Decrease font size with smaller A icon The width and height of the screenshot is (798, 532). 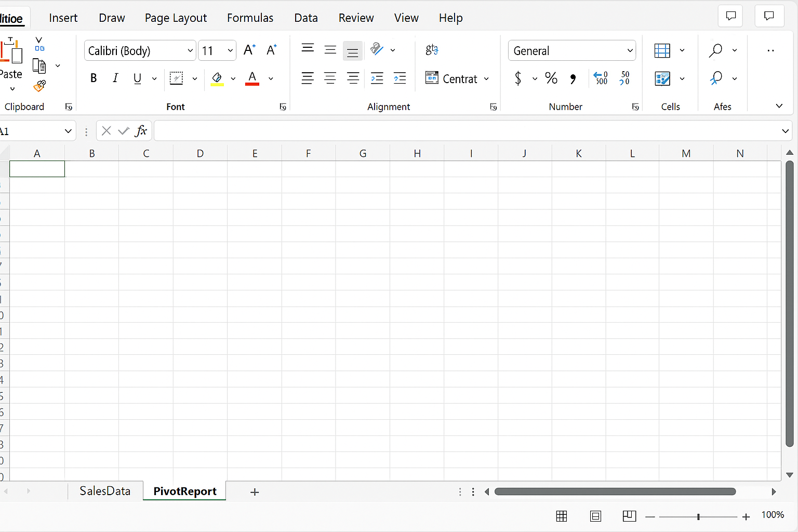pyautogui.click(x=271, y=50)
